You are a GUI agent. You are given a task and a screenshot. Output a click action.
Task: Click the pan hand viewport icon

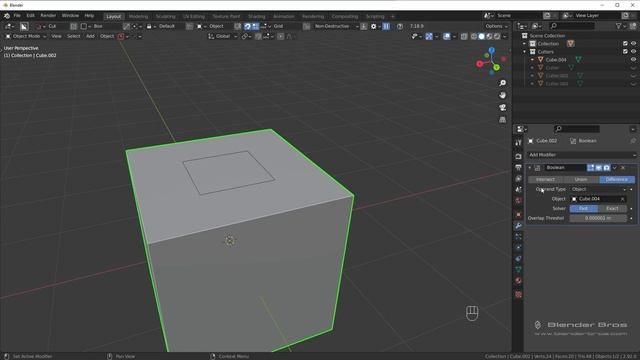pos(502,95)
